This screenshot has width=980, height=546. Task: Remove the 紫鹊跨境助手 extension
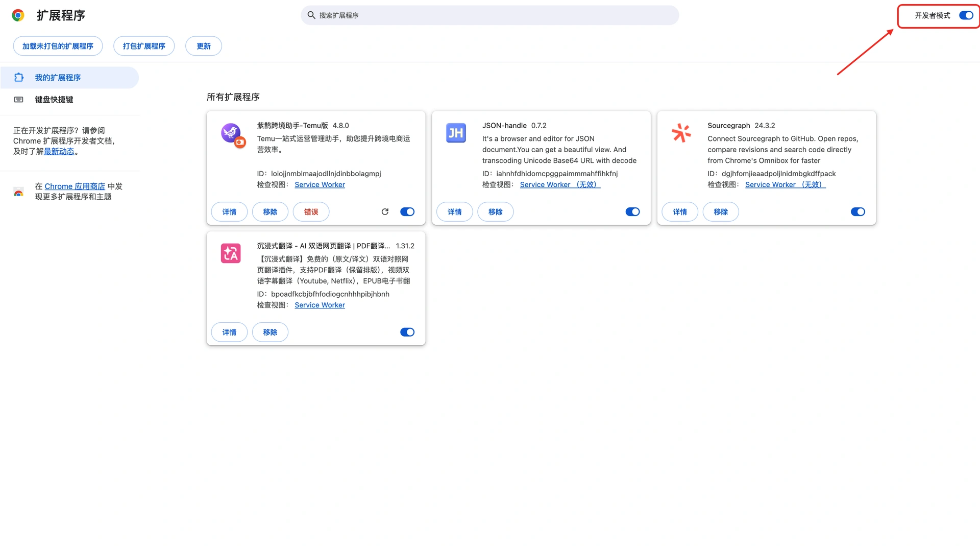coord(270,212)
